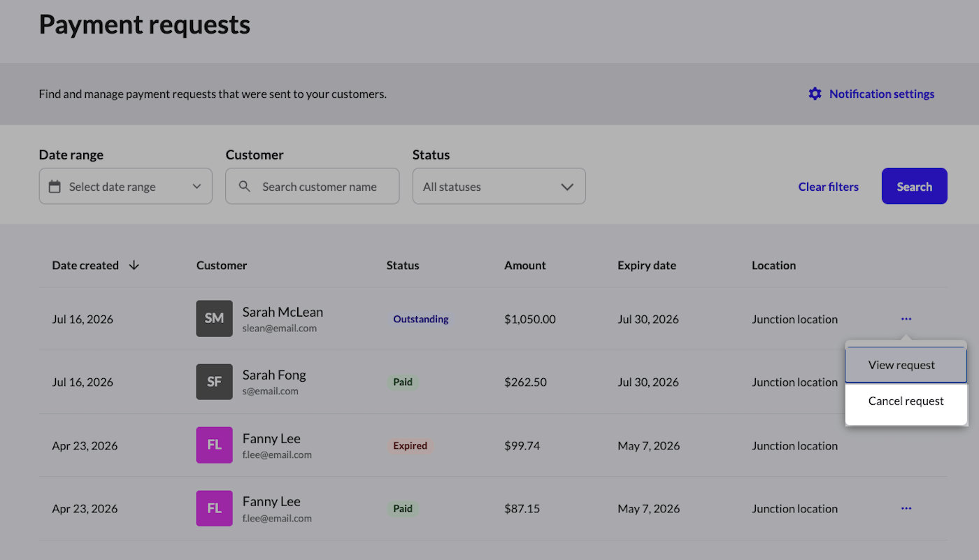979x560 pixels.
Task: Open the All statuses dropdown
Action: 499,186
